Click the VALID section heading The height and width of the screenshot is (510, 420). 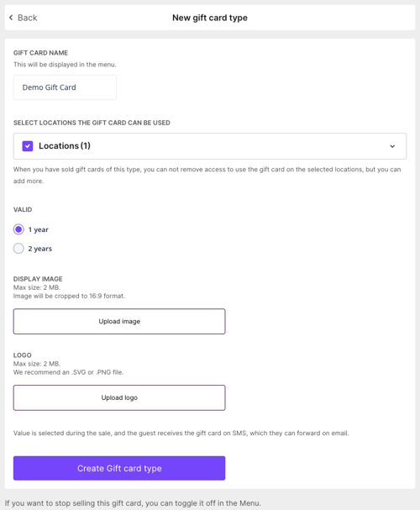23,209
